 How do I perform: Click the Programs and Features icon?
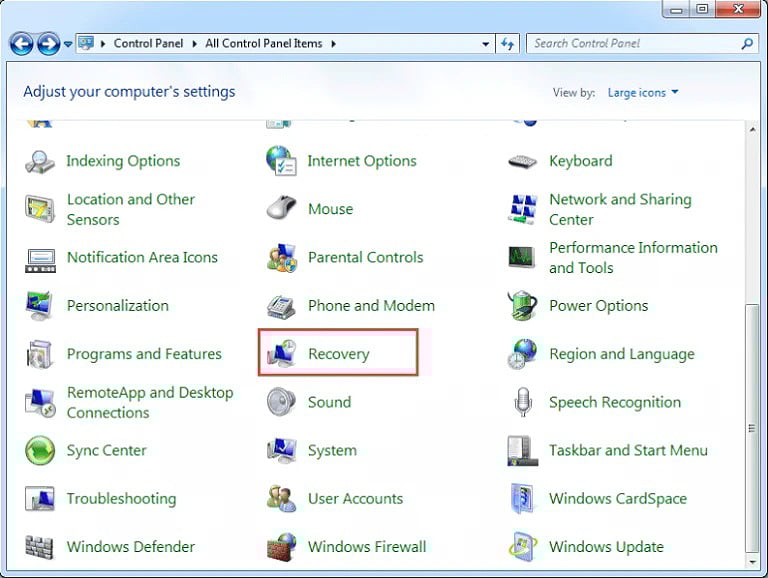click(40, 354)
